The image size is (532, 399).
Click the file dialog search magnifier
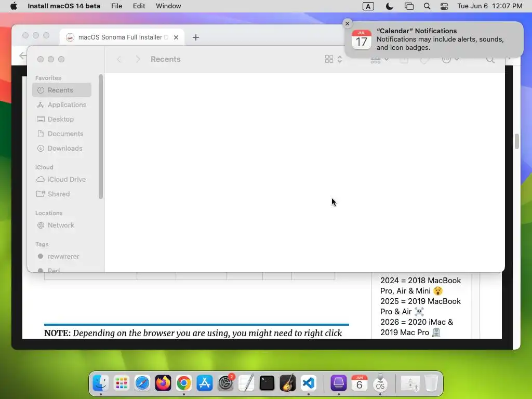pyautogui.click(x=490, y=60)
